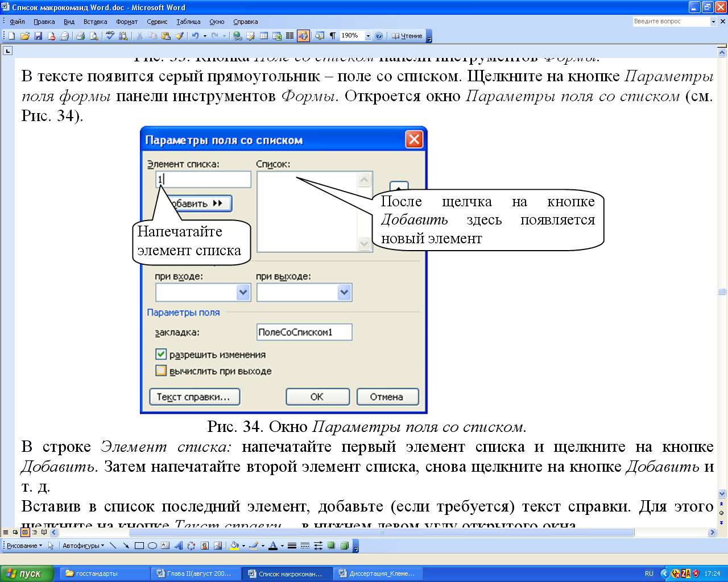The width and height of the screenshot is (728, 582).
Task: Open the Fill Color dropdown arrow
Action: pos(243,546)
